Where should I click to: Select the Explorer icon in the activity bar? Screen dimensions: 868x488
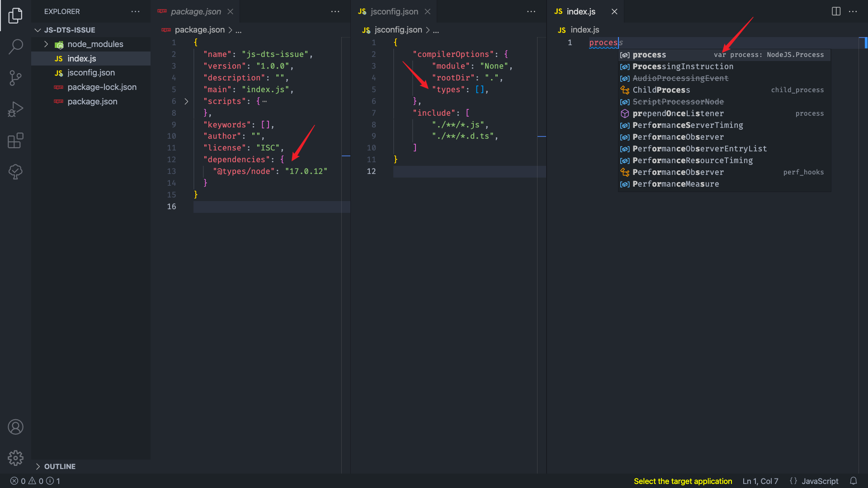pyautogui.click(x=16, y=15)
